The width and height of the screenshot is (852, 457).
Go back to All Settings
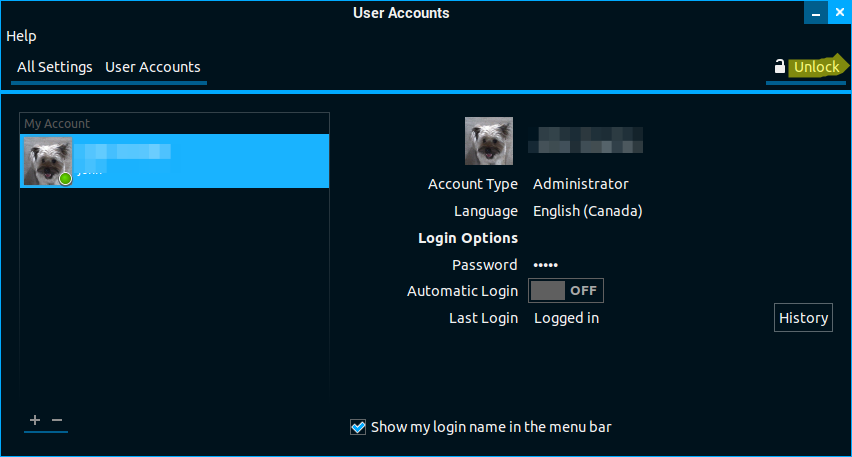tap(54, 67)
